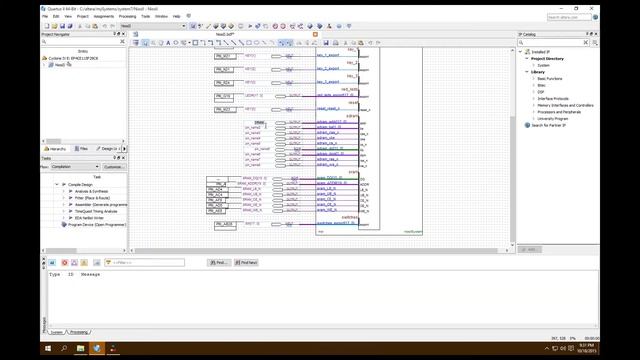
Task: Click the print icon in the schematic toolbar
Action: (336, 43)
